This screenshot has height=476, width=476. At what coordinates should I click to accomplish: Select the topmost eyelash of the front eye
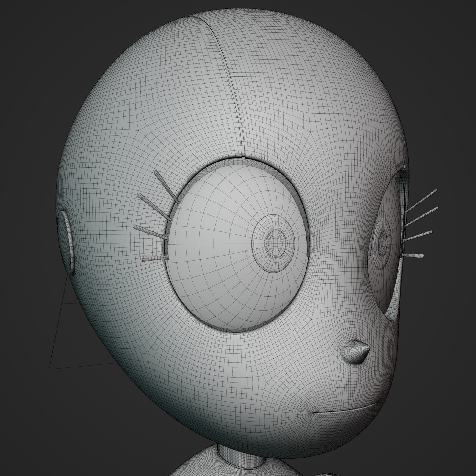tap(166, 187)
